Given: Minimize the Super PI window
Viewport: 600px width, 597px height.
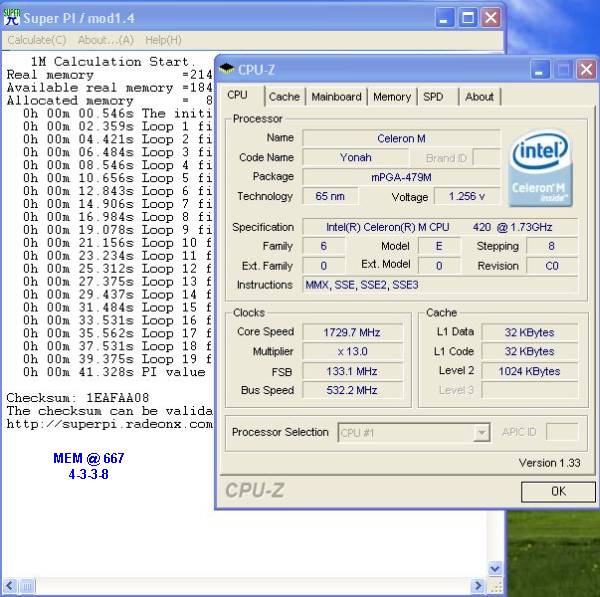Looking at the screenshot, I should pos(444,18).
